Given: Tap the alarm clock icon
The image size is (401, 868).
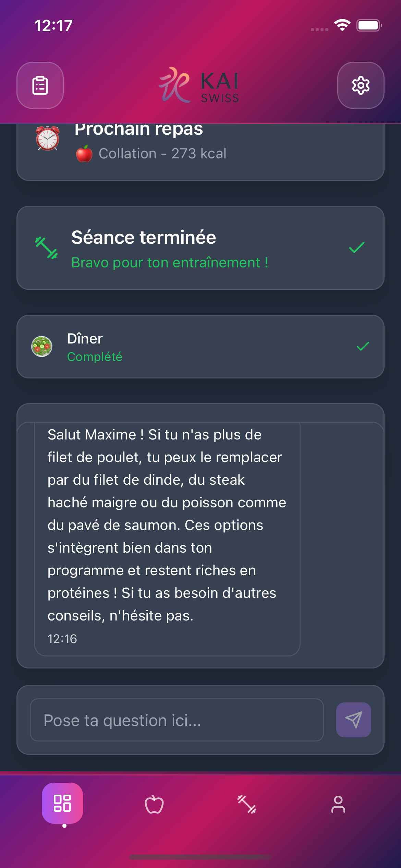Looking at the screenshot, I should tap(48, 138).
